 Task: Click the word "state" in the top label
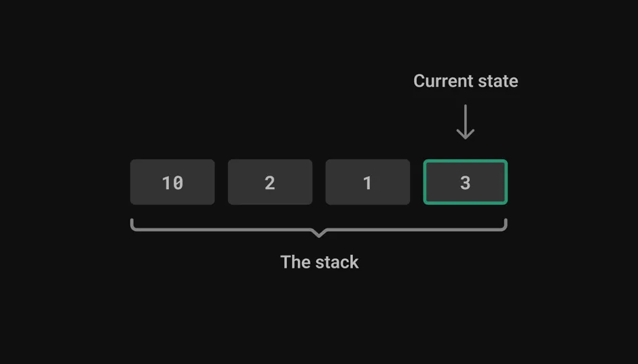(498, 81)
